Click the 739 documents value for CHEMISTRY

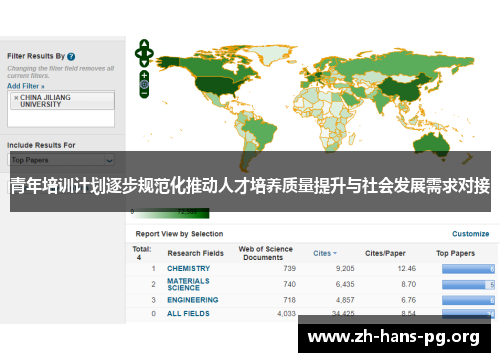[x=289, y=268]
